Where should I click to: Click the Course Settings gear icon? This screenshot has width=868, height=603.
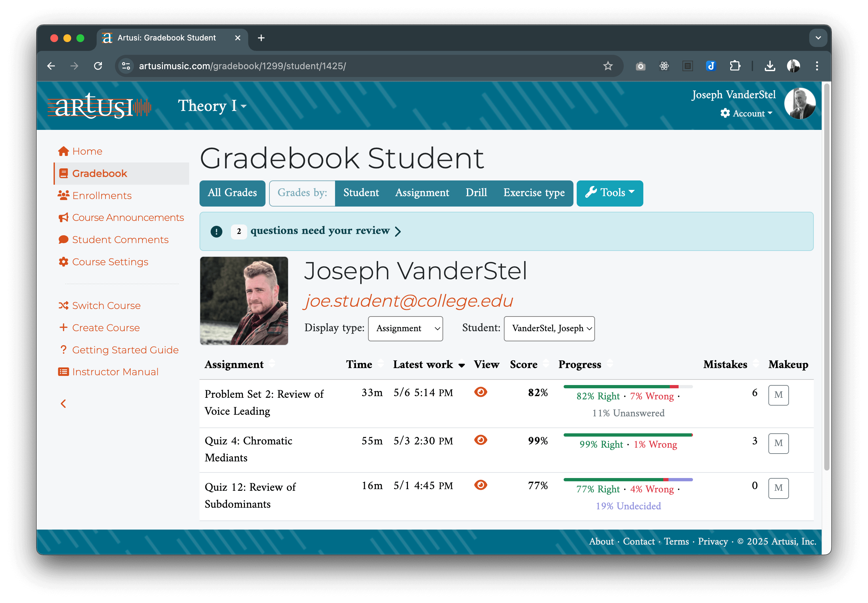coord(63,262)
